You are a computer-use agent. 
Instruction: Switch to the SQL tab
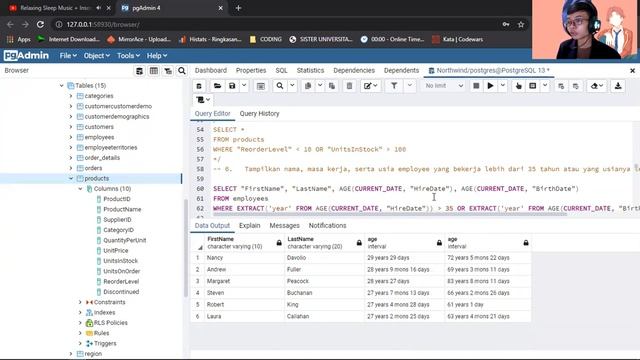[281, 71]
